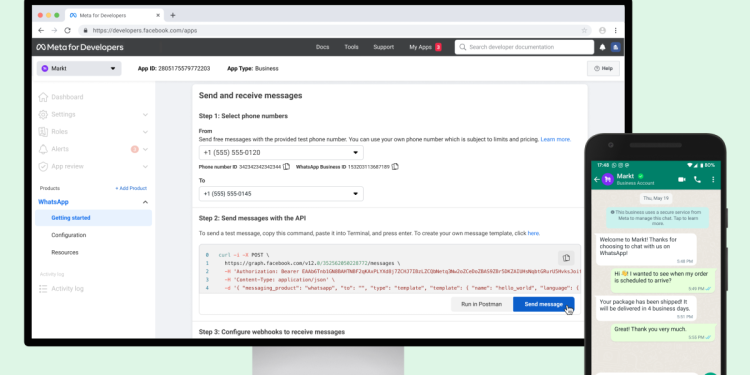The height and width of the screenshot is (375, 750).
Task: Click the + Add Product link
Action: click(x=131, y=188)
